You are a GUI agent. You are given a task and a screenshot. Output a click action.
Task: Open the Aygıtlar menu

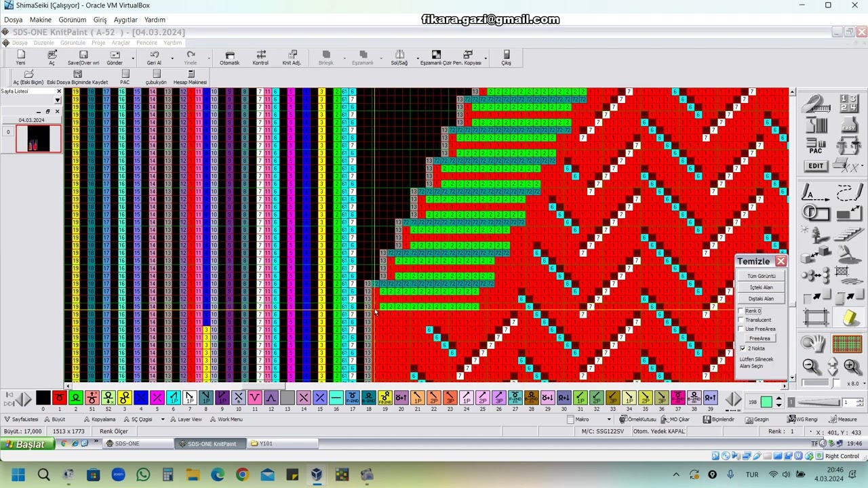pyautogui.click(x=125, y=20)
